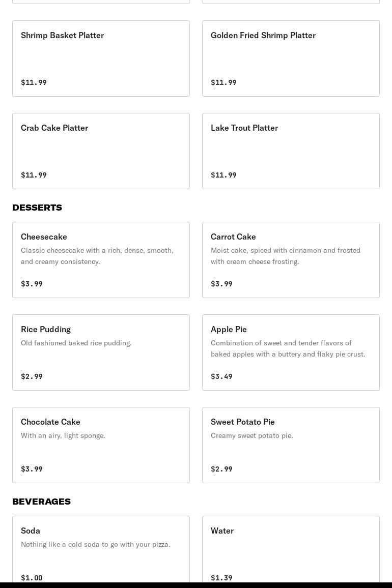Select the Apple Pie card
This screenshot has width=392, height=588.
[x=291, y=352]
